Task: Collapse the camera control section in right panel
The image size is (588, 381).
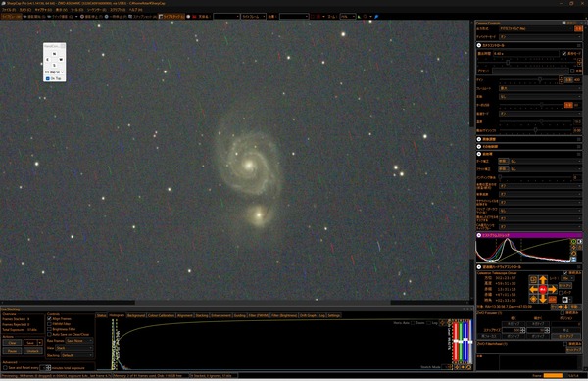Action: (479, 45)
